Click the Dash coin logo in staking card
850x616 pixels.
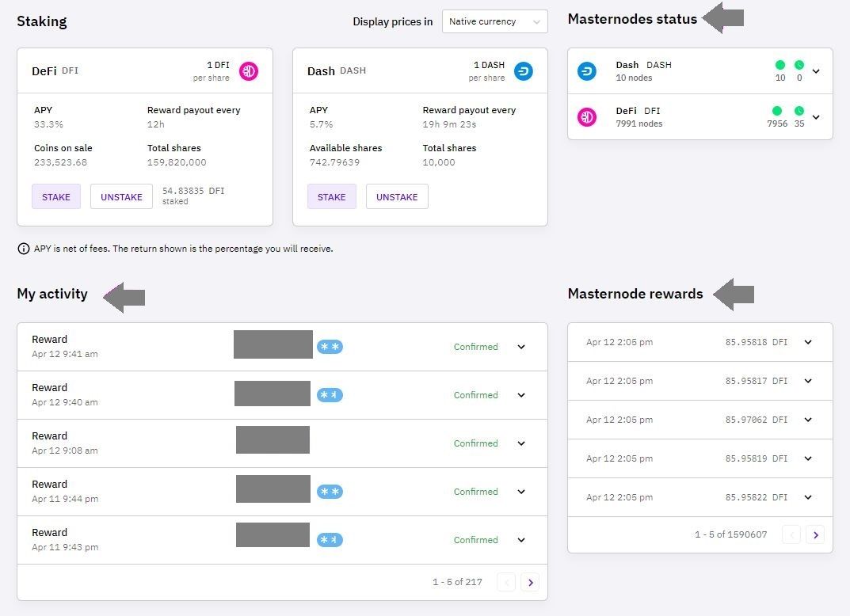(x=524, y=71)
